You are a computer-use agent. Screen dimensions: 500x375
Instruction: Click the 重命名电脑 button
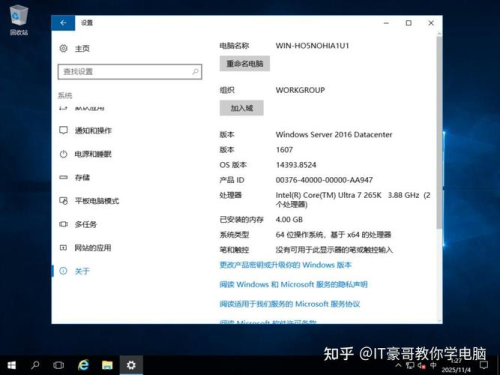pos(245,63)
